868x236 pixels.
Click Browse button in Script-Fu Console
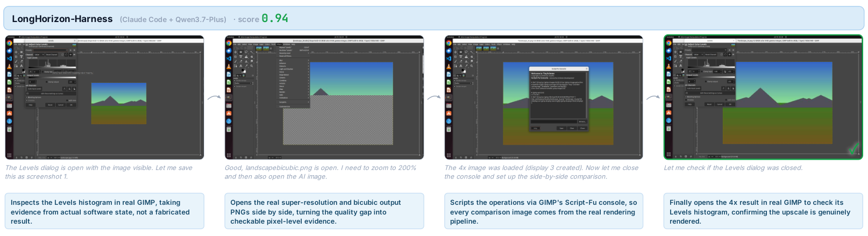pos(582,121)
